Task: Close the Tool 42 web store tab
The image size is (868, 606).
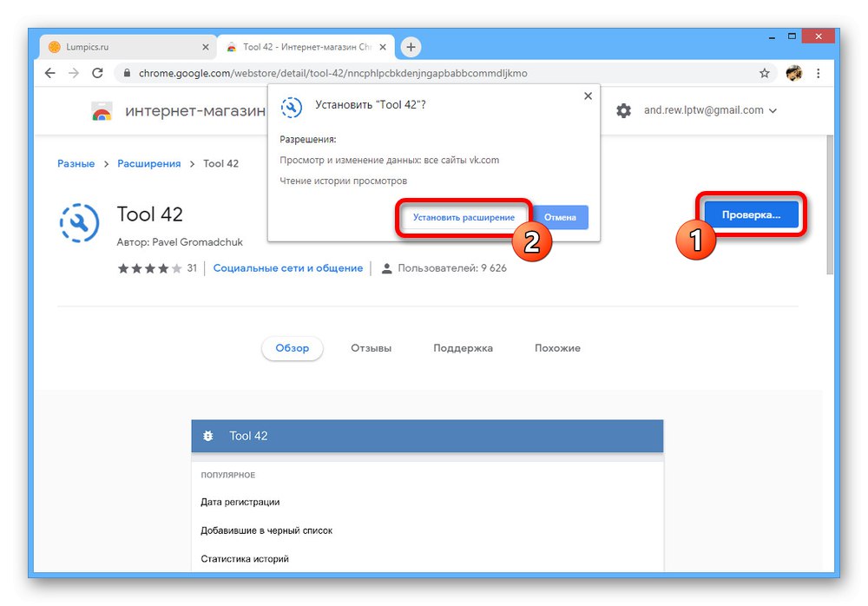Action: coord(383,47)
